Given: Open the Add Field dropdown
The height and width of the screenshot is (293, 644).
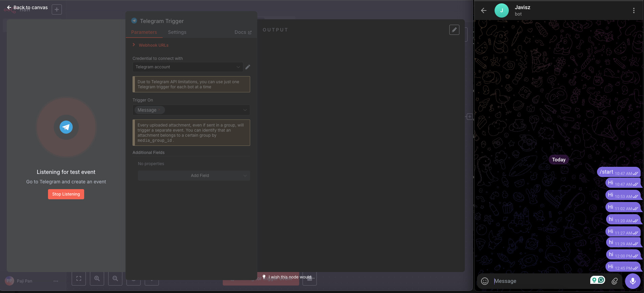Looking at the screenshot, I should click(x=194, y=176).
